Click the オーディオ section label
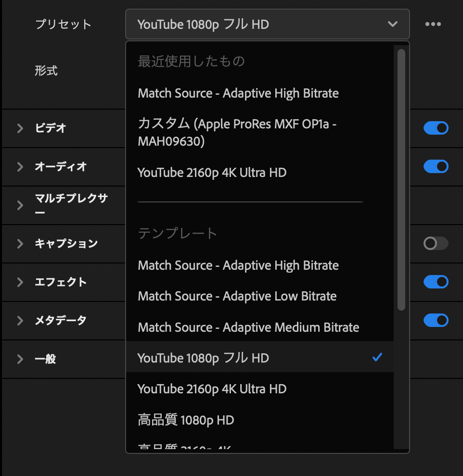The height and width of the screenshot is (476, 463). pyautogui.click(x=61, y=166)
